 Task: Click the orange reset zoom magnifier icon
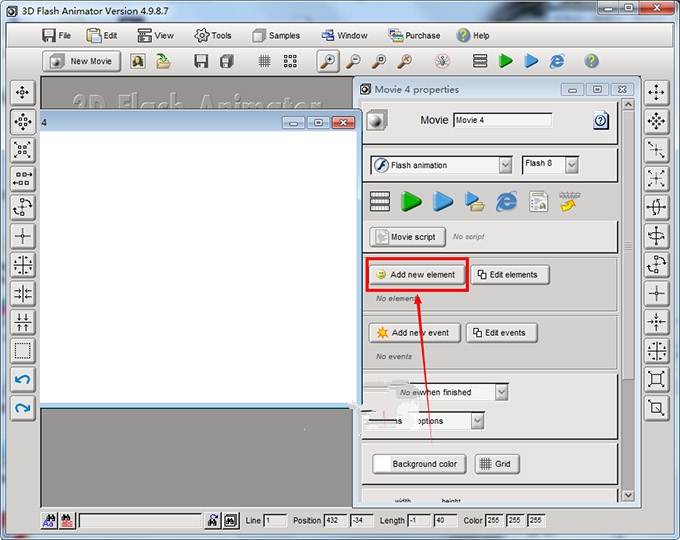tap(405, 61)
